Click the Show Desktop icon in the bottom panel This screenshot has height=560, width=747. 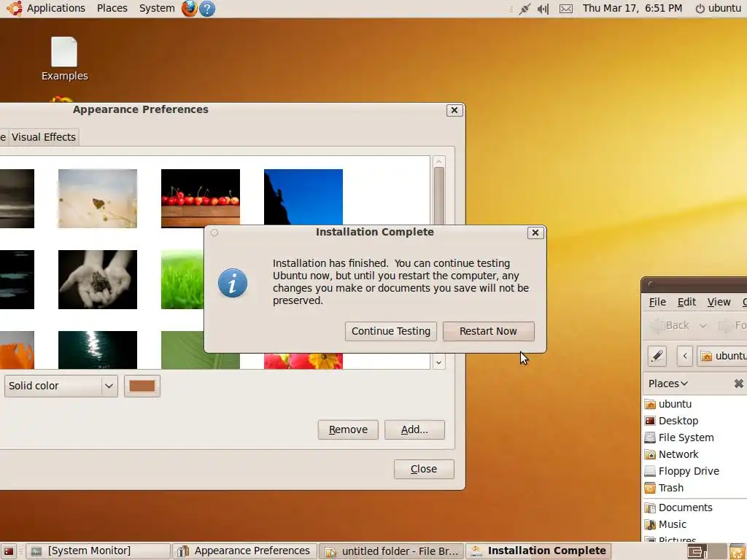(x=9, y=551)
